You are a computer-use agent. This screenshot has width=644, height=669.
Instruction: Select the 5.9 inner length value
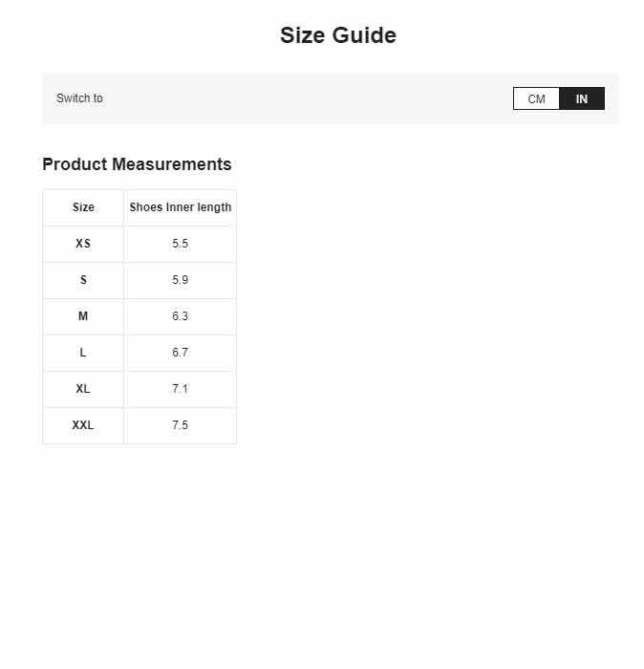(x=181, y=280)
